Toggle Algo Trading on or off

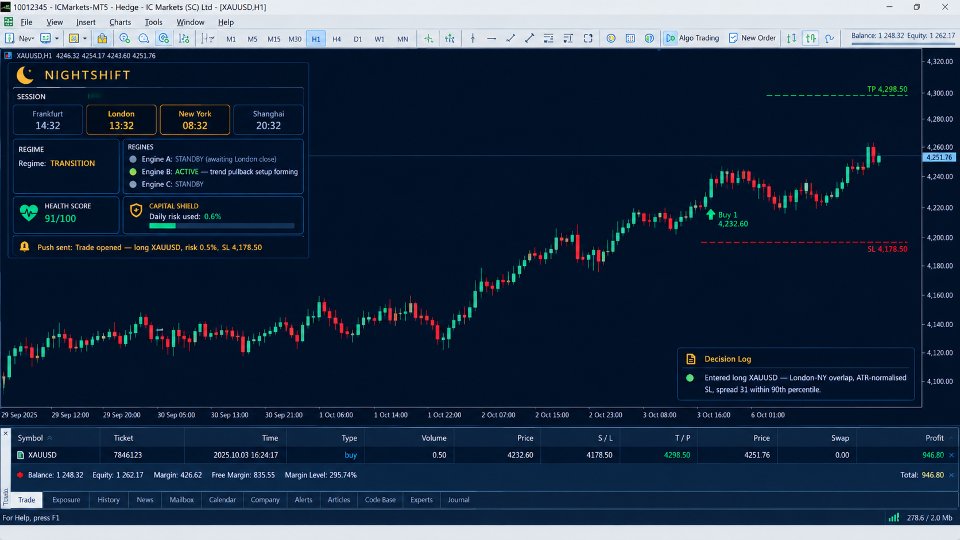pos(692,38)
